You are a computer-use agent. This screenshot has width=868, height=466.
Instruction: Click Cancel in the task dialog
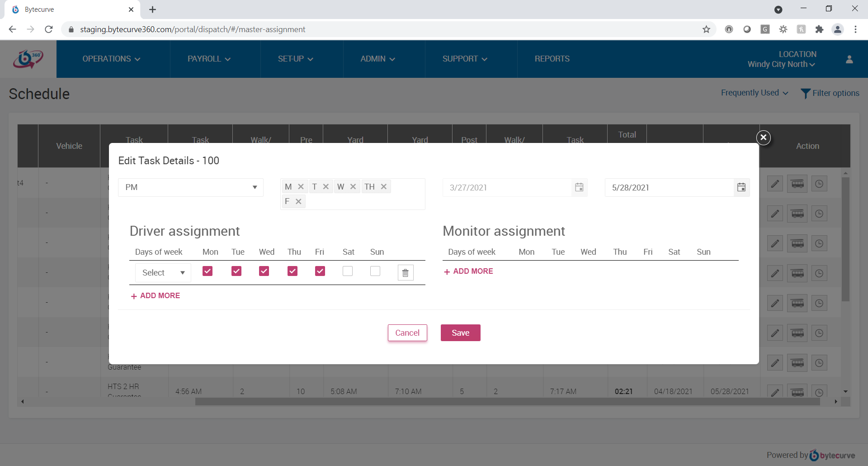407,333
